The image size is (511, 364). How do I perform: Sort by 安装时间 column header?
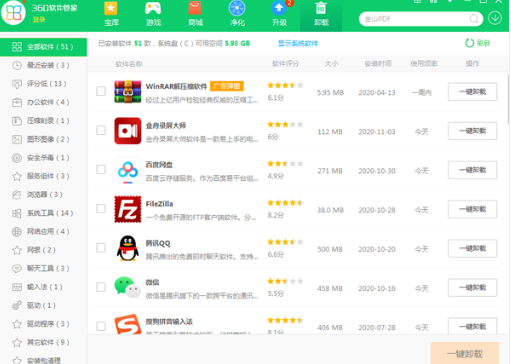(378, 64)
